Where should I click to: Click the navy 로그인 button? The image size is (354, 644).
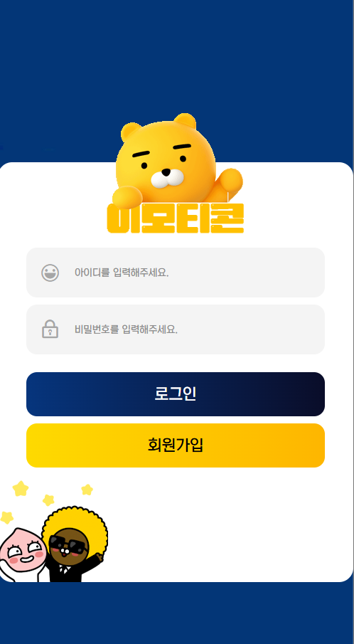coord(176,394)
